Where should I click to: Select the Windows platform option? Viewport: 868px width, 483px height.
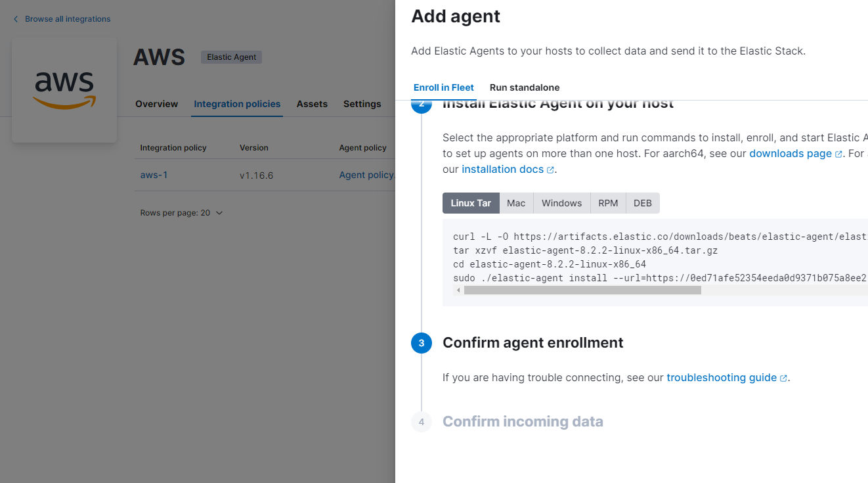coord(561,203)
